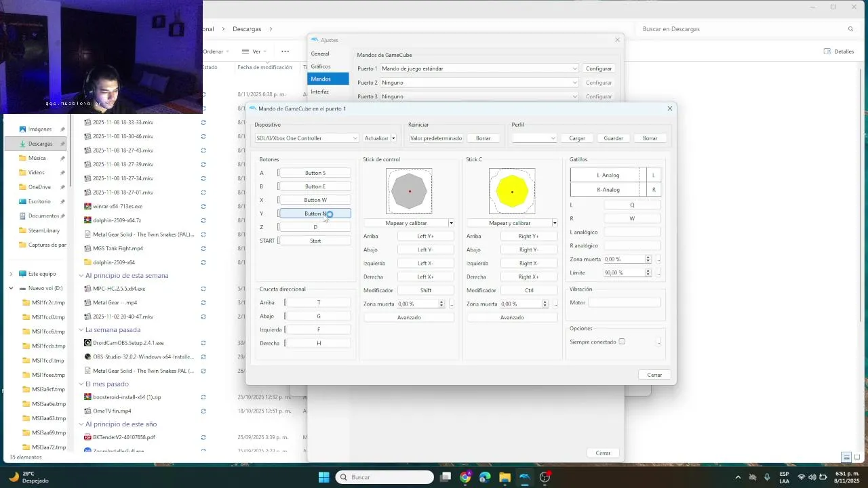Open Dolphin from the taskbar
This screenshot has height=488, width=868.
(525, 477)
